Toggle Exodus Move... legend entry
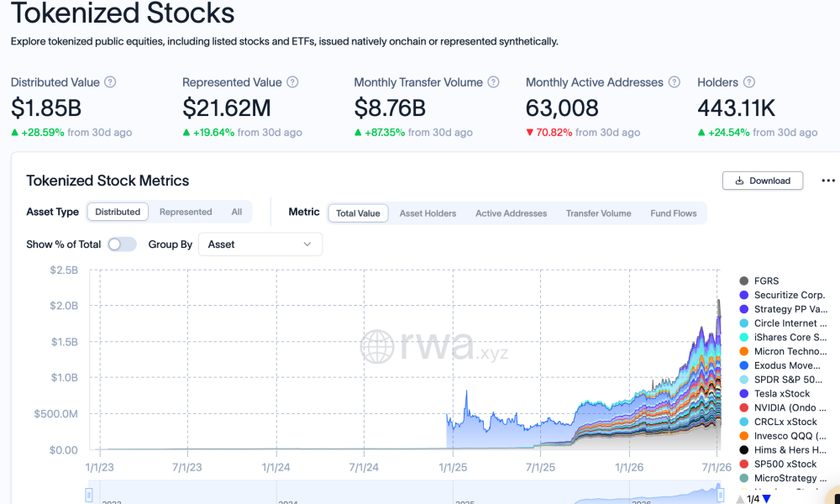The image size is (840, 504). [780, 365]
